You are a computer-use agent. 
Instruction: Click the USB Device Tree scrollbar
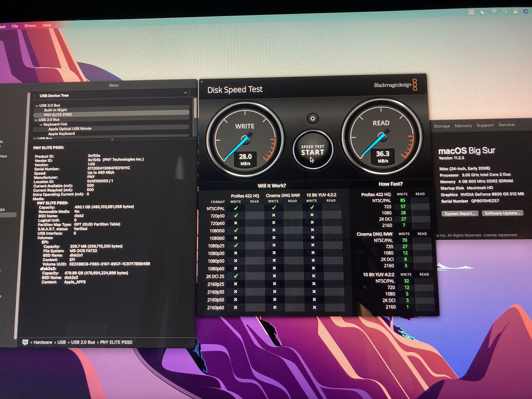tap(195, 109)
